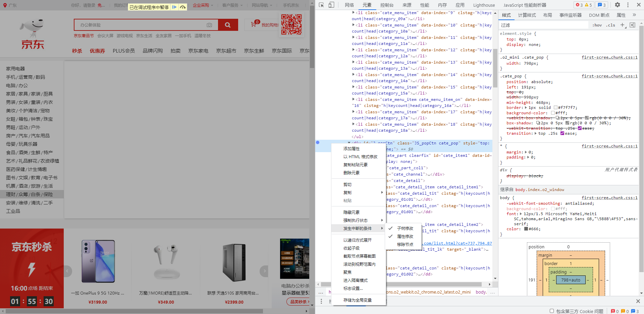644x314 pixels.
Task: Select 以 HTML 格式修改 menu entry
Action: 358,156
